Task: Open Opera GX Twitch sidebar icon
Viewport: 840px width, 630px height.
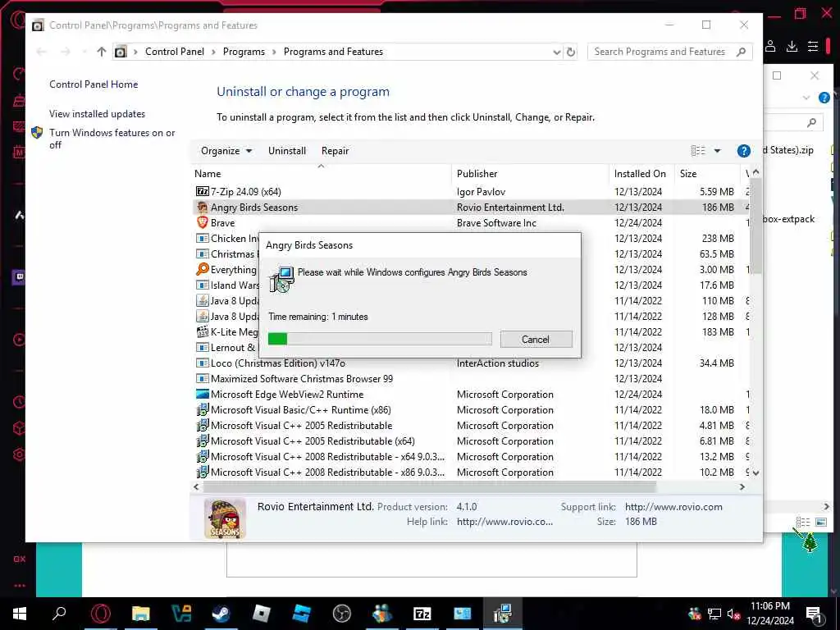Action: pyautogui.click(x=19, y=277)
